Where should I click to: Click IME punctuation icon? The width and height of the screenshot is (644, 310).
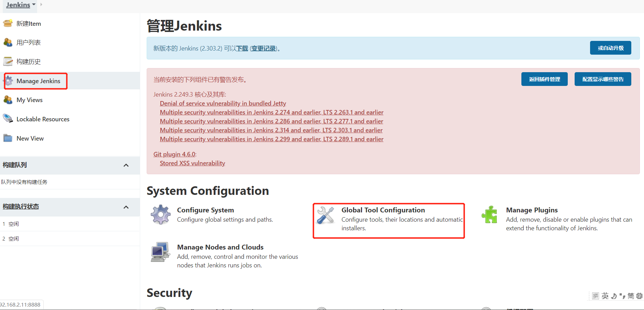pos(622,296)
